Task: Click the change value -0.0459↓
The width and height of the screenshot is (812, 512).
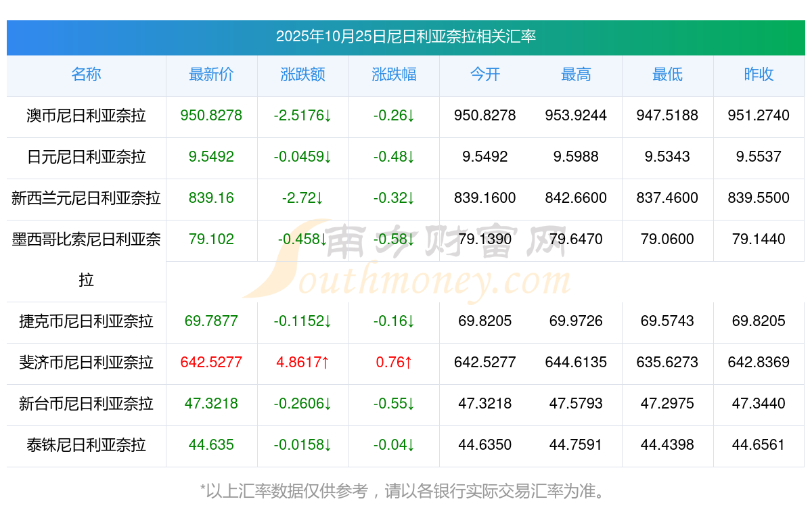Action: click(302, 157)
